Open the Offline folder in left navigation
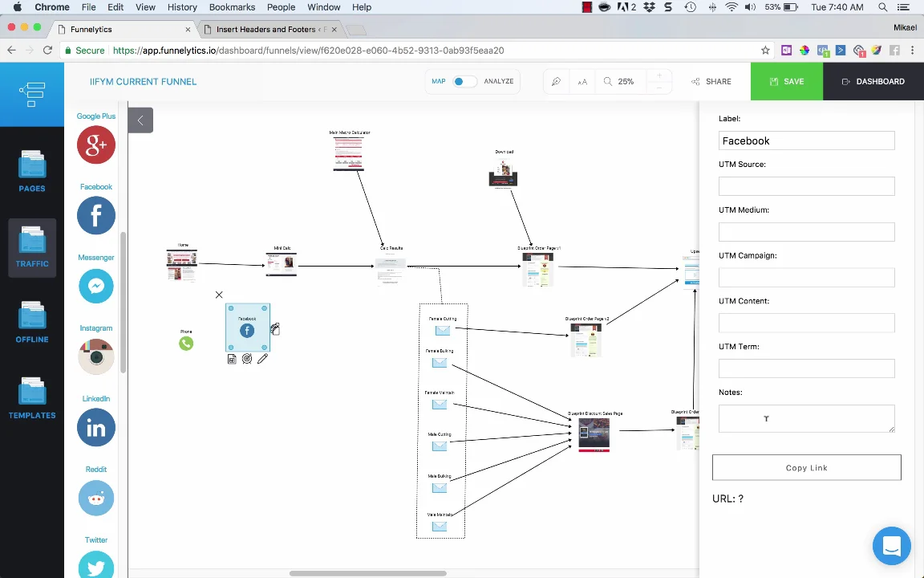924x578 pixels. click(32, 323)
